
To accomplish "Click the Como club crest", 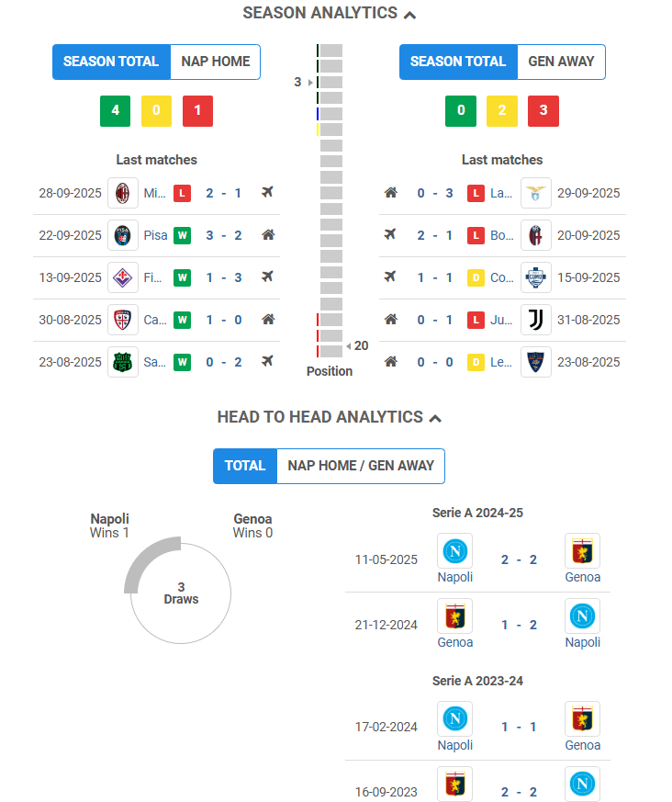I will pos(535,277).
